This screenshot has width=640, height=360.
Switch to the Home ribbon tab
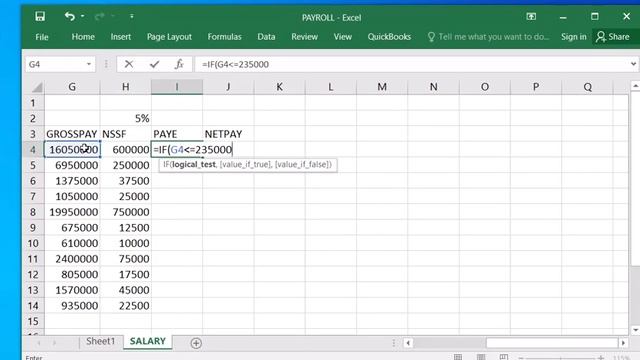[x=83, y=37]
